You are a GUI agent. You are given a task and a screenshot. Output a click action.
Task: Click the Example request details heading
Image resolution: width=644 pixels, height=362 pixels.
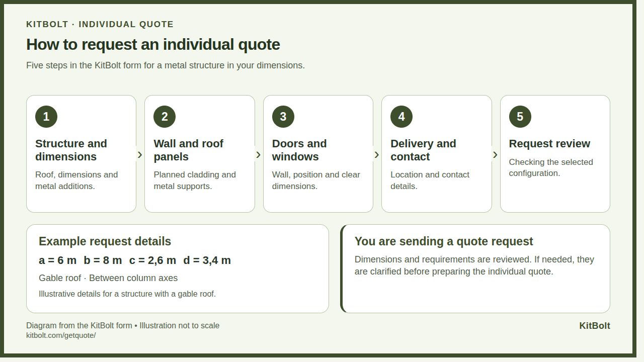(x=105, y=241)
